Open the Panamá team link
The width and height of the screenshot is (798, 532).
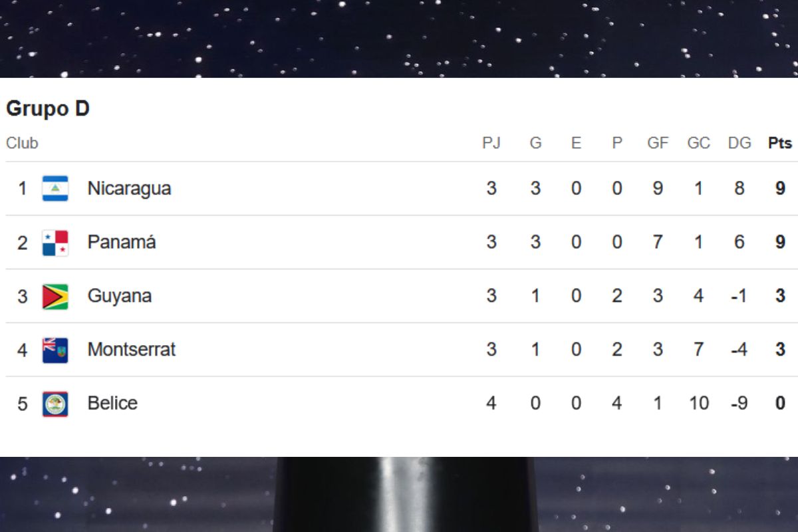point(122,242)
